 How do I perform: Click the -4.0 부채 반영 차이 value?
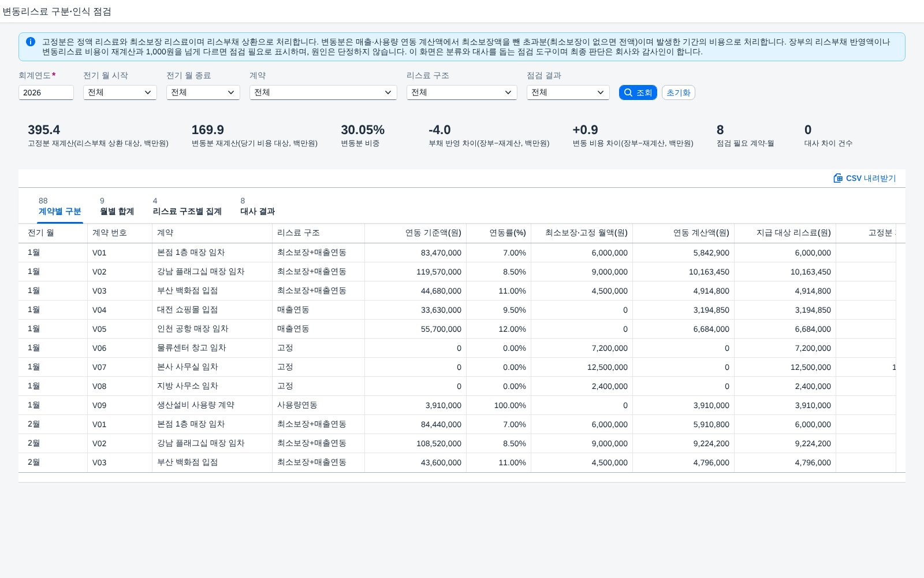439,130
